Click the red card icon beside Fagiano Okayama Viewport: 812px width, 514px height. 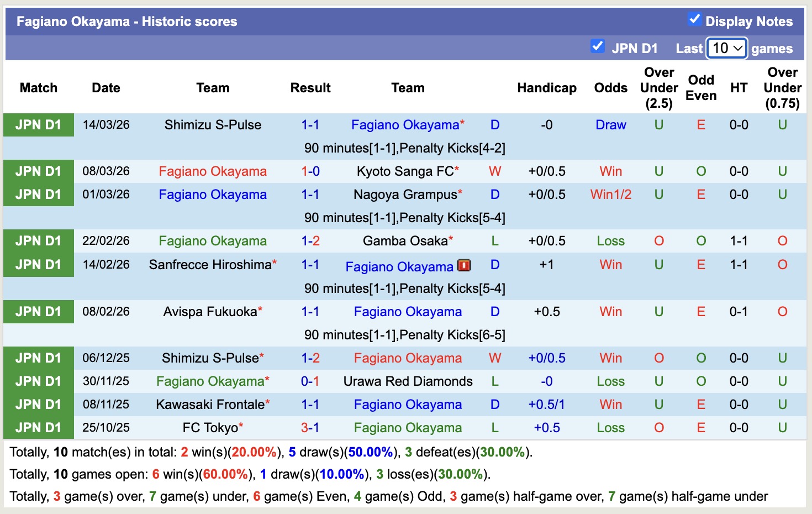coord(464,265)
